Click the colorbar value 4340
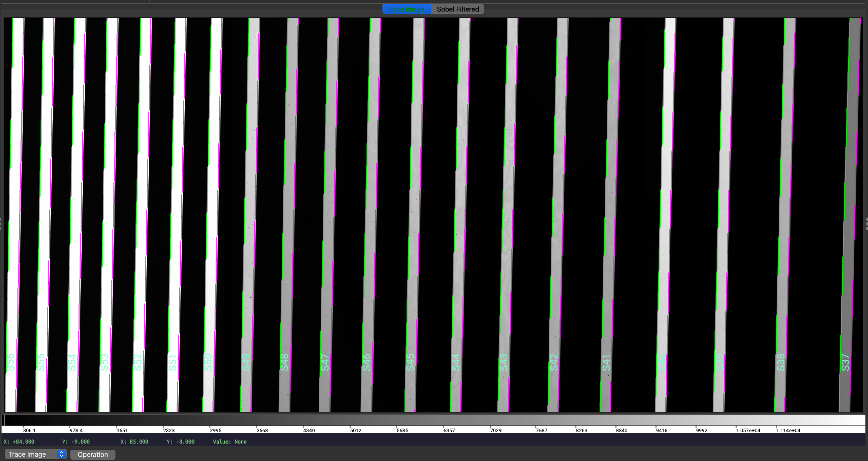868x461 pixels. coord(309,430)
